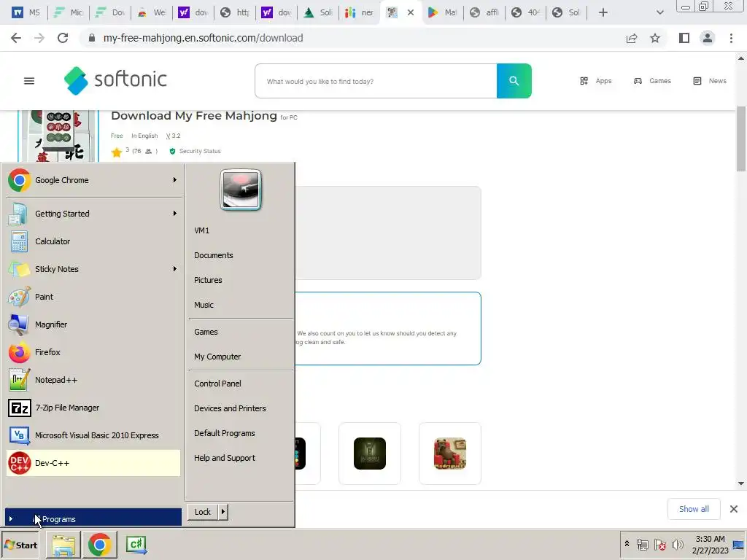The image size is (747, 560).
Task: Close the Chrome downloads bar
Action: 734,509
